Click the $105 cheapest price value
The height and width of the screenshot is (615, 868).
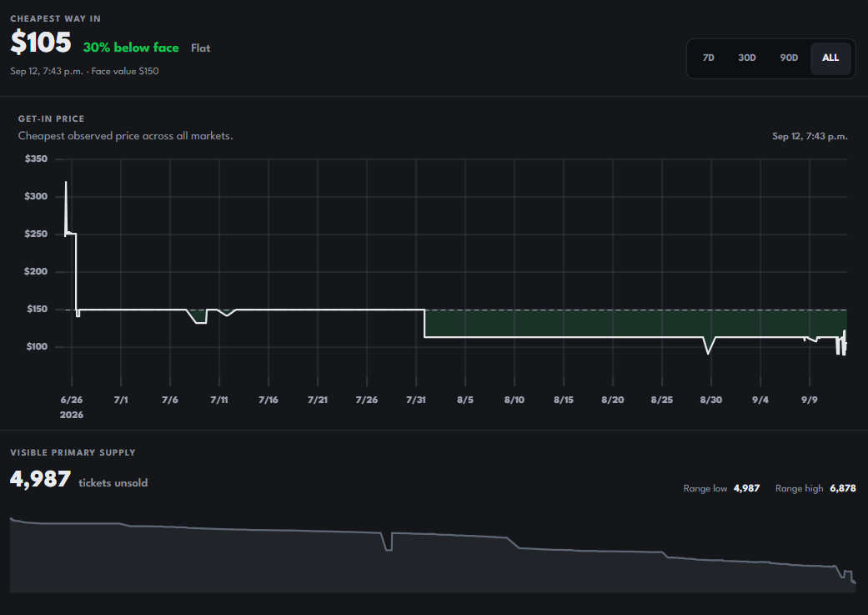click(41, 43)
